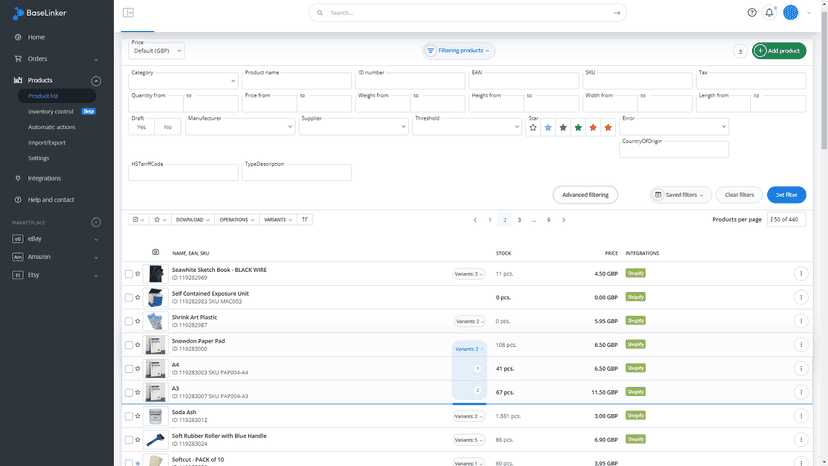Viewport: 828px width, 466px height.
Task: Add a marketplace with the plus icon
Action: 96,222
